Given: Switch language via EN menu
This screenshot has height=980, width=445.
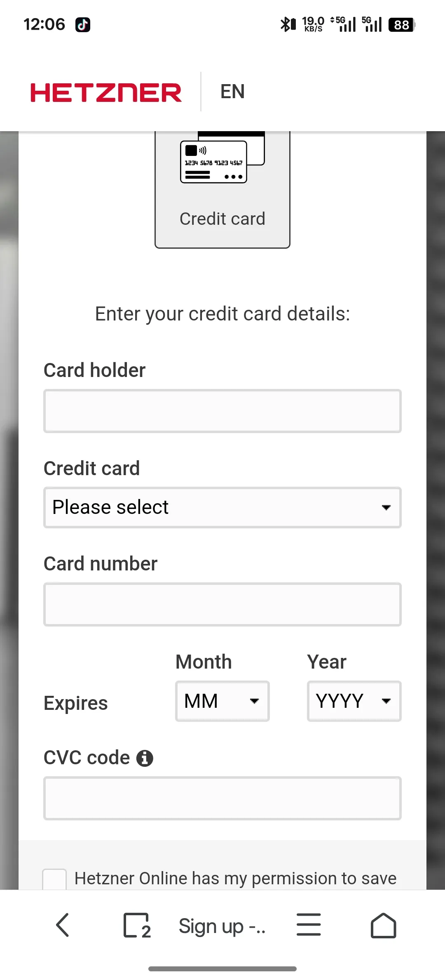Looking at the screenshot, I should click(232, 92).
